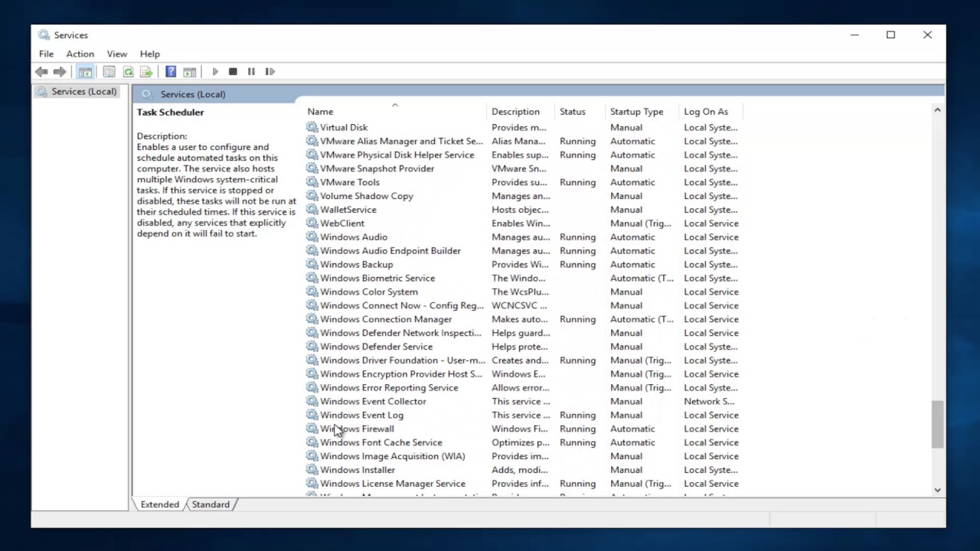Image resolution: width=980 pixels, height=551 pixels.
Task: Click the gear icon beside Volume Shadow Copy
Action: (x=312, y=196)
